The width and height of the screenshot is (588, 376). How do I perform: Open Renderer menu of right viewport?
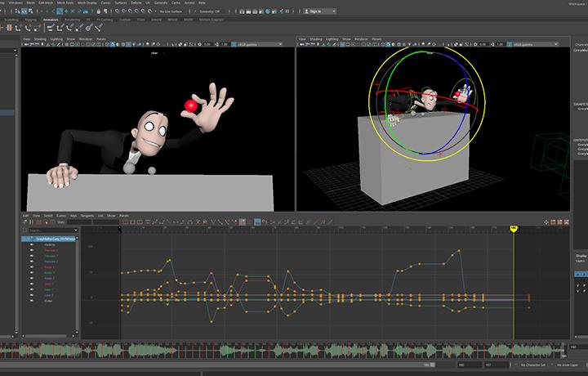[x=361, y=39]
